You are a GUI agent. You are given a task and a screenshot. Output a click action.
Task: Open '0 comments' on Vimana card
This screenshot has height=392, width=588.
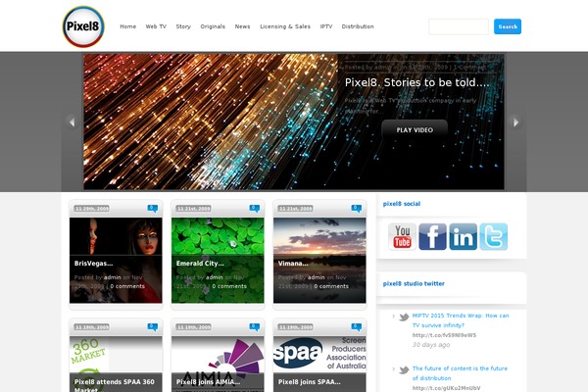coord(331,286)
